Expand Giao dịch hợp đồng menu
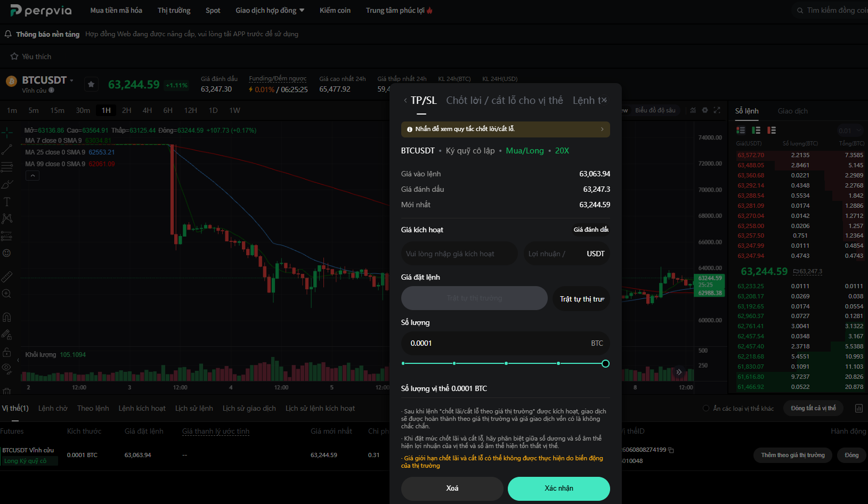The height and width of the screenshot is (504, 868). tap(270, 10)
